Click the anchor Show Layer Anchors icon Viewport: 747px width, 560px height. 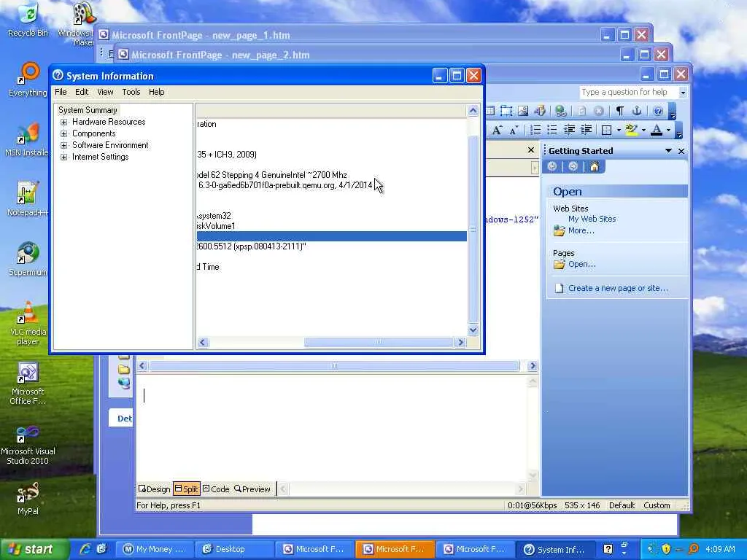[636, 111]
